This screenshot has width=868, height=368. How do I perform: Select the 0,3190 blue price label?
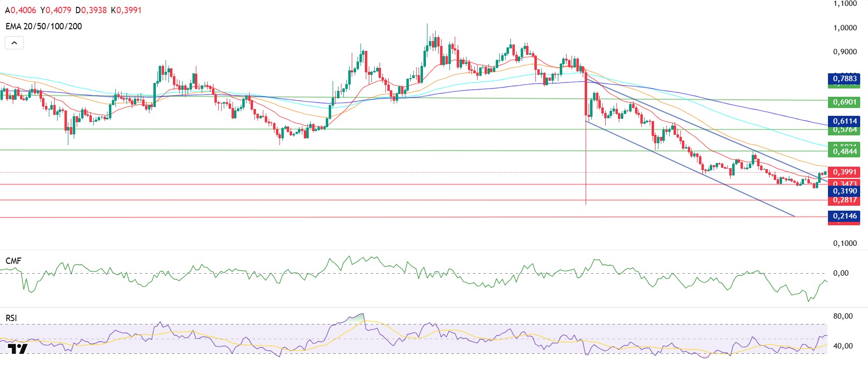pos(845,191)
